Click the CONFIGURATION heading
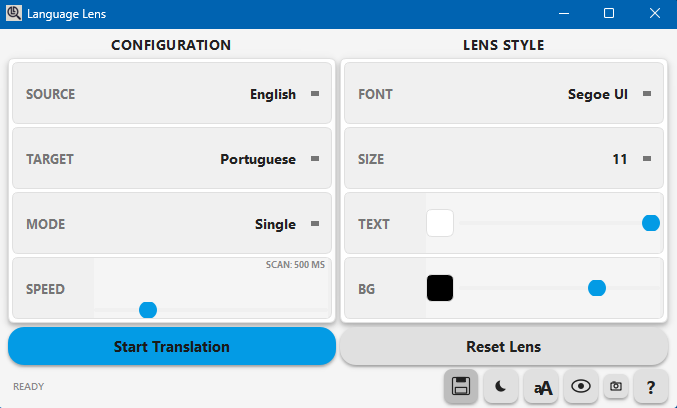The image size is (677, 408). point(171,45)
